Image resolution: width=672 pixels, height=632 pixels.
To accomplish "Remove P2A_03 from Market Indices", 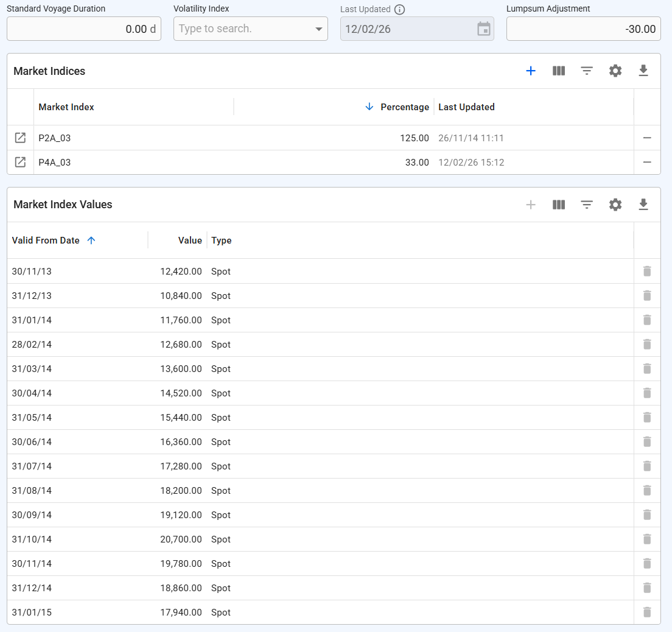I will pos(647,138).
